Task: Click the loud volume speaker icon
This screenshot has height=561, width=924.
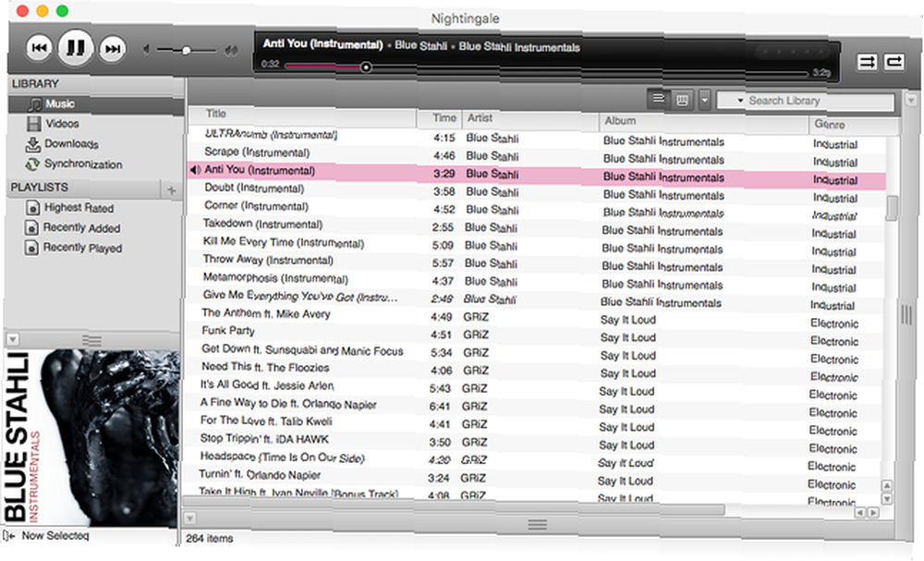Action: pos(231,51)
